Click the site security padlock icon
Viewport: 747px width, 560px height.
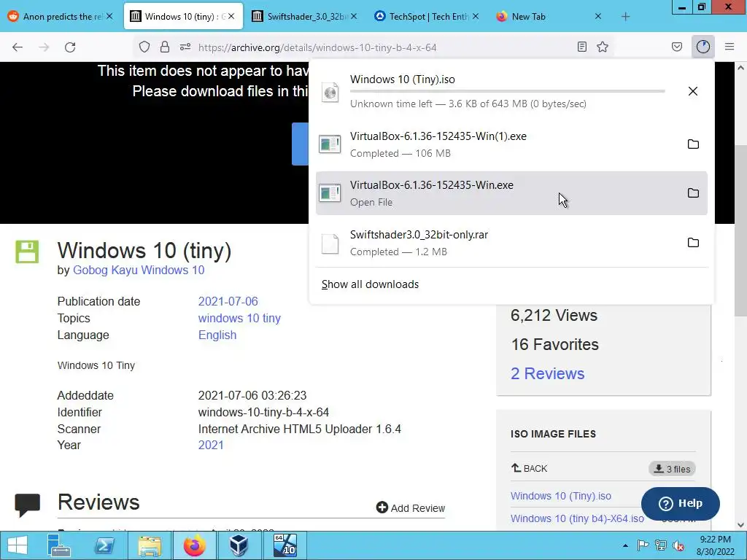click(165, 47)
